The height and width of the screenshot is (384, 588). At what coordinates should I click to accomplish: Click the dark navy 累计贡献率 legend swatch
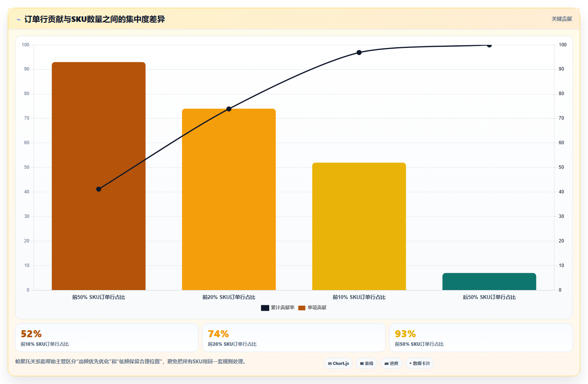click(265, 308)
